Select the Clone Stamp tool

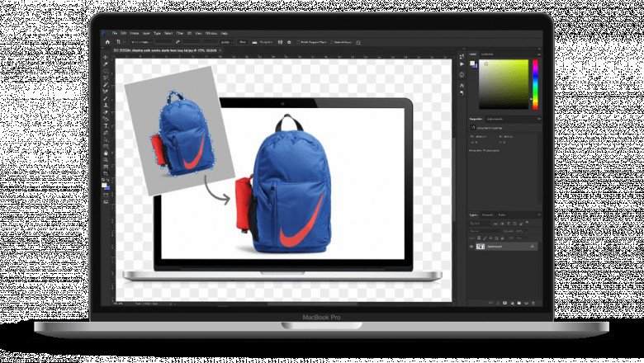tap(106, 106)
